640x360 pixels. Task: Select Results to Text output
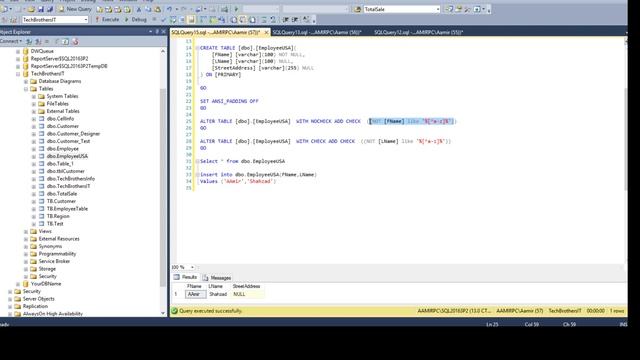pyautogui.click(x=234, y=20)
